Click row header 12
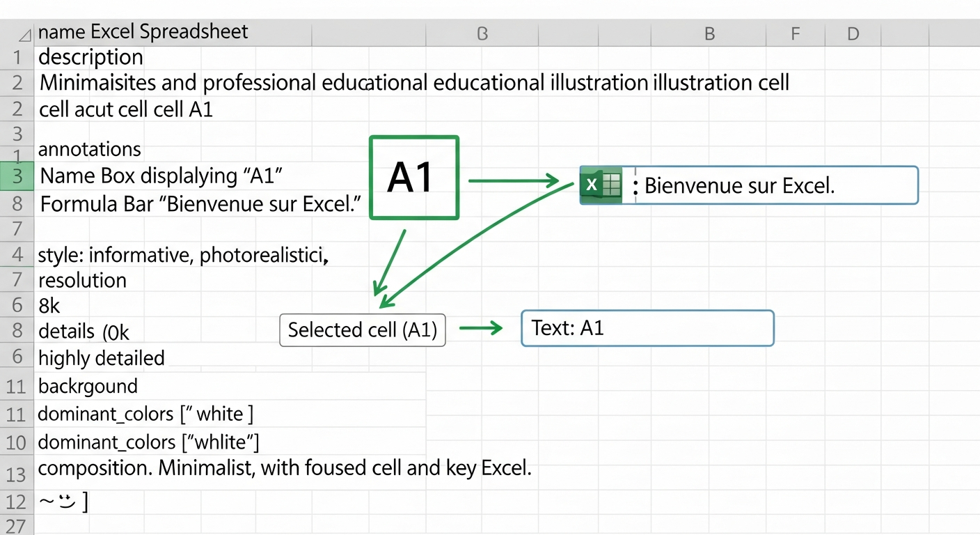This screenshot has height=535, width=980. [x=17, y=502]
